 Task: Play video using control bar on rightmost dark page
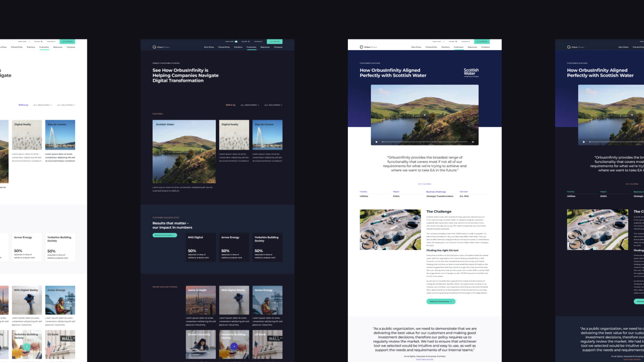point(584,142)
